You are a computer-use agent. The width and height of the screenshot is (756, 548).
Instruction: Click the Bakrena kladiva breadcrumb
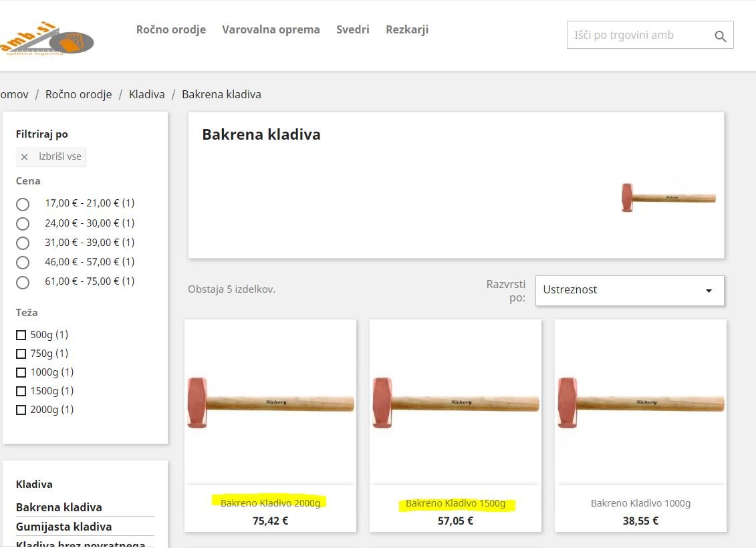tap(221, 94)
